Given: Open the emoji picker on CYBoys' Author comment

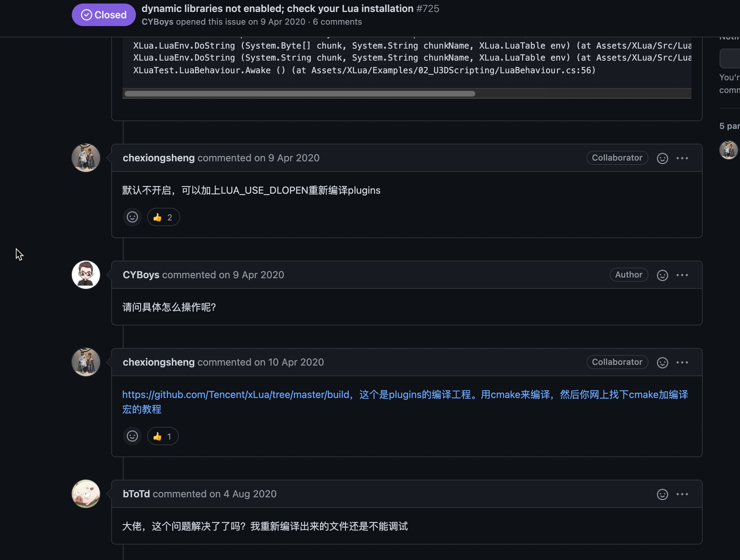Looking at the screenshot, I should (662, 275).
